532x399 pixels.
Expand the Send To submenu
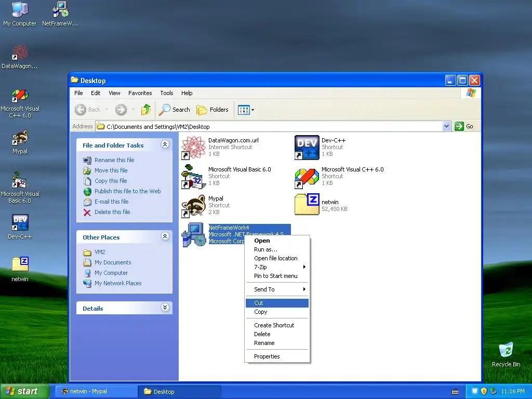[x=277, y=289]
